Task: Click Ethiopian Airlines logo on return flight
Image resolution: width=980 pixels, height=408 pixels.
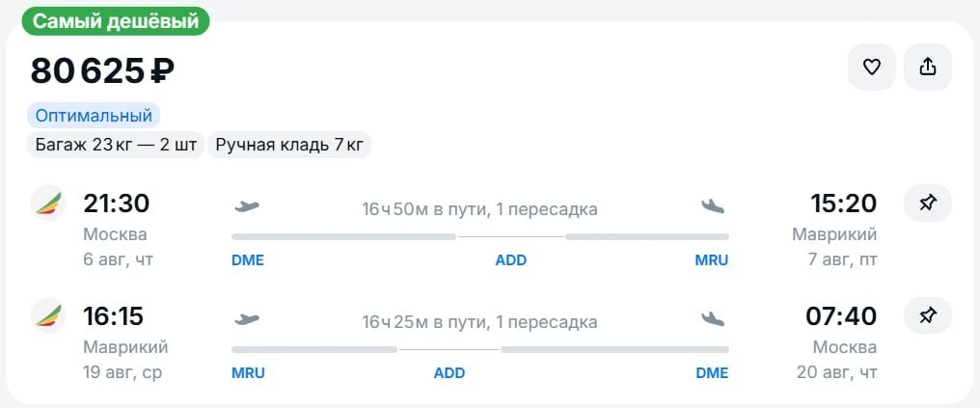Action: click(48, 315)
